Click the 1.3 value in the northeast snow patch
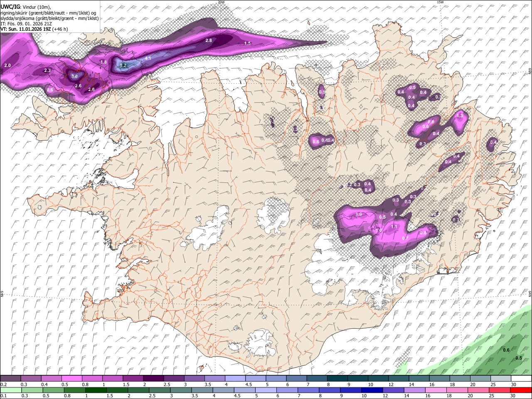 tap(460, 116)
